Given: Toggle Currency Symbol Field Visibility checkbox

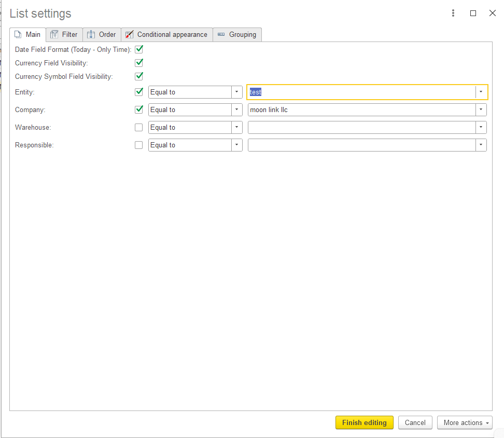Looking at the screenshot, I should point(139,76).
